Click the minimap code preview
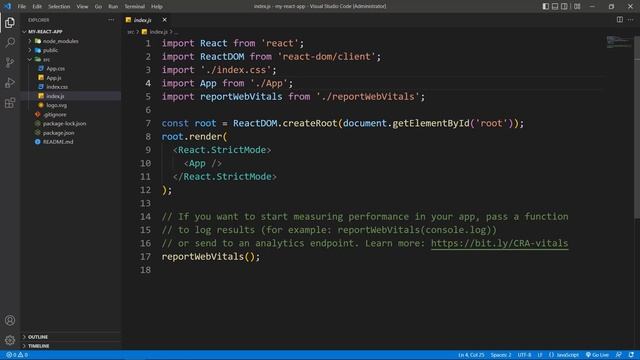 618,42
